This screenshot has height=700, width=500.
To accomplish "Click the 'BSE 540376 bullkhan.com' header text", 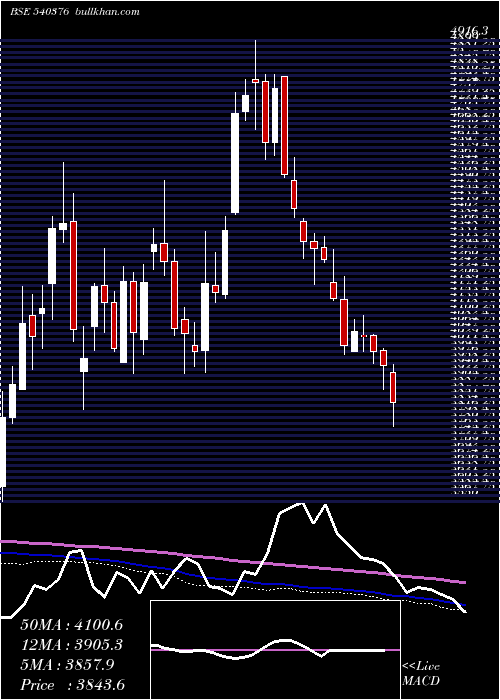I will pos(75,12).
